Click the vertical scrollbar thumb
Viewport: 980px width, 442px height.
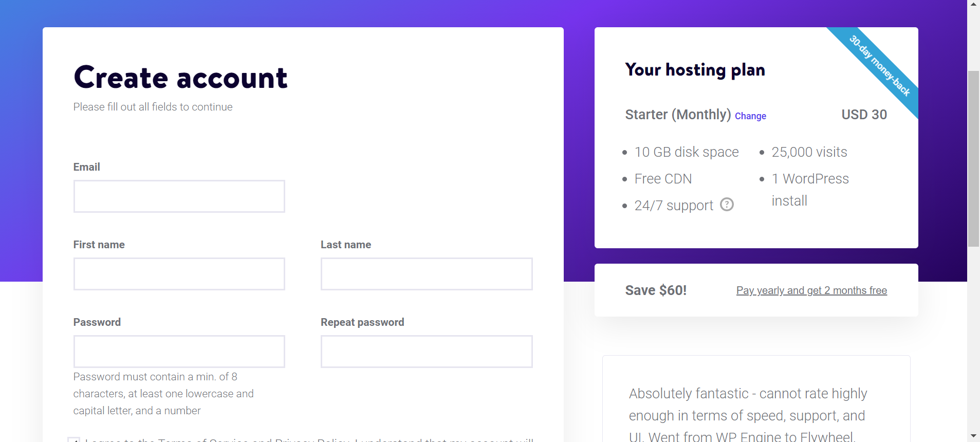(973, 159)
